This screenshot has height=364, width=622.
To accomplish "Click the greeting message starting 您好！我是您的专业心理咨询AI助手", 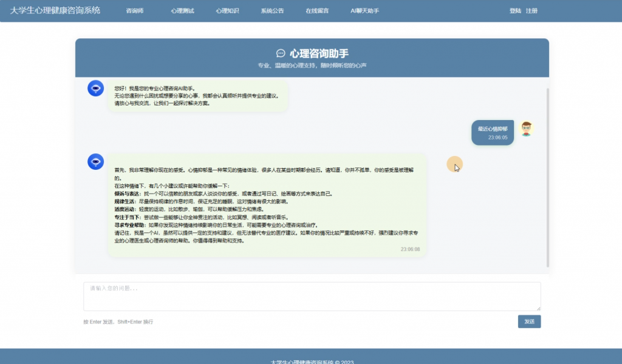I will pyautogui.click(x=197, y=96).
